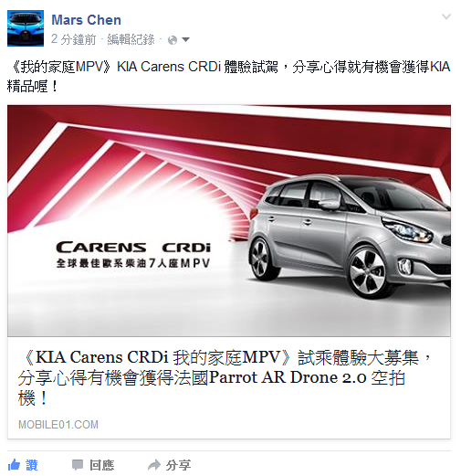Open the post options chevron menu
Viewport: 461px width, 476px height.
coord(446,16)
